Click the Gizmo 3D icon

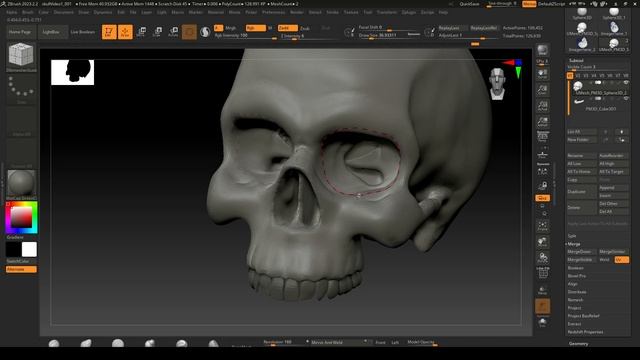pyautogui.click(x=189, y=32)
